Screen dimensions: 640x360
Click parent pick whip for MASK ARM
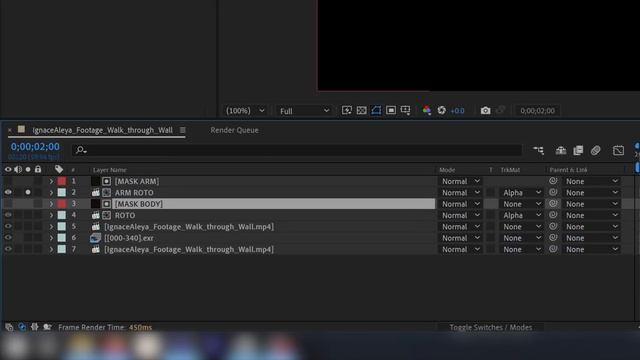tap(553, 181)
